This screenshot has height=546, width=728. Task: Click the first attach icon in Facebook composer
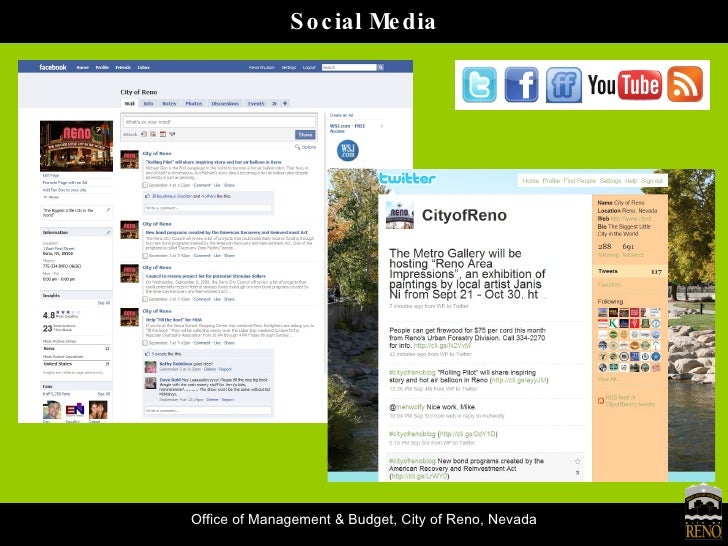pos(143,134)
